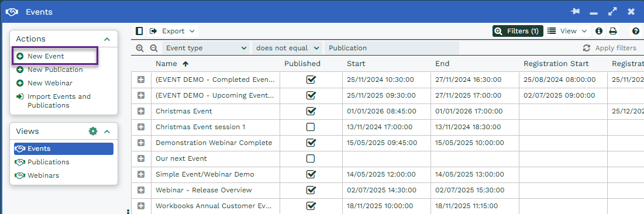Viewport: 644px width, 214px height.
Task: Toggle Published for Christmas Event session 1
Action: (311, 127)
